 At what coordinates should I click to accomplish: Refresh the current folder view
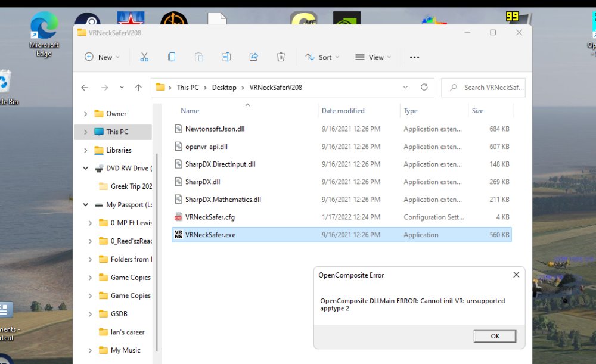click(x=424, y=87)
